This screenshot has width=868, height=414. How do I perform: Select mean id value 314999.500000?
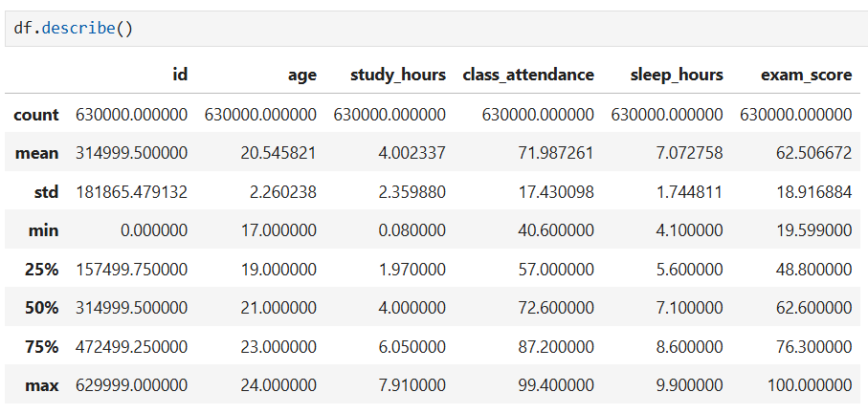(132, 153)
